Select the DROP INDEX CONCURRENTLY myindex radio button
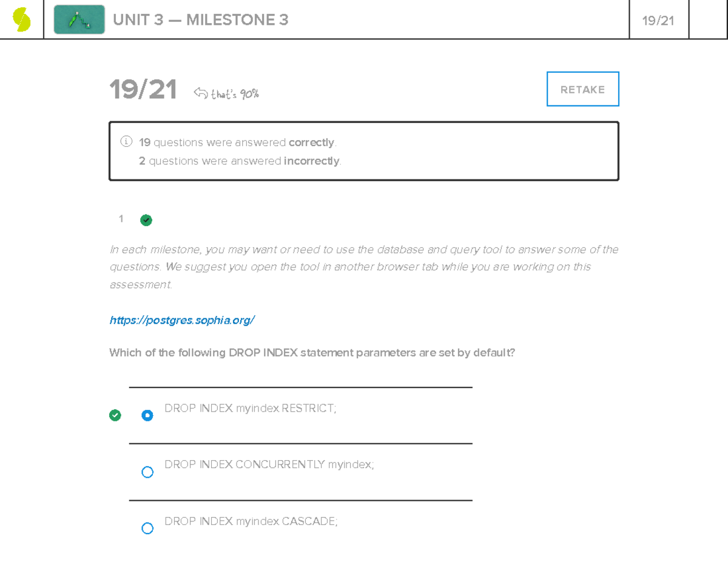This screenshot has width=728, height=562. pos(147,472)
